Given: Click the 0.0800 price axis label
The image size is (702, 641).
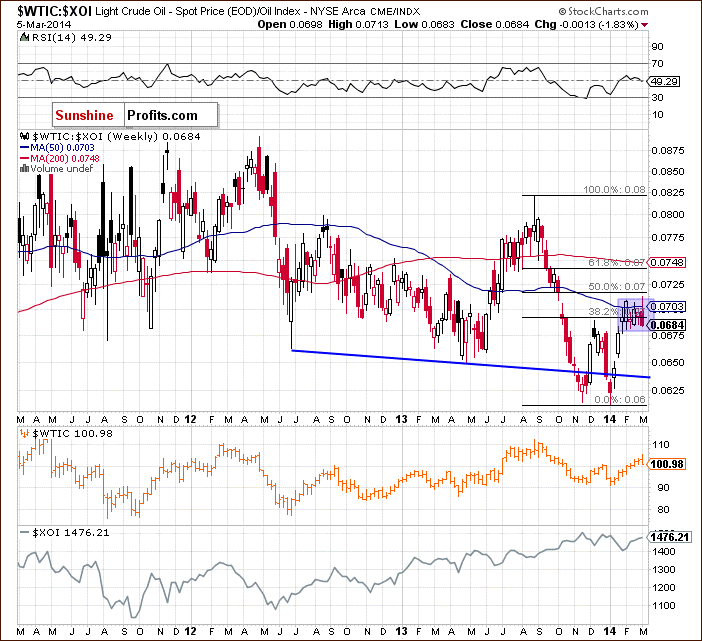Looking at the screenshot, I should (668, 214).
